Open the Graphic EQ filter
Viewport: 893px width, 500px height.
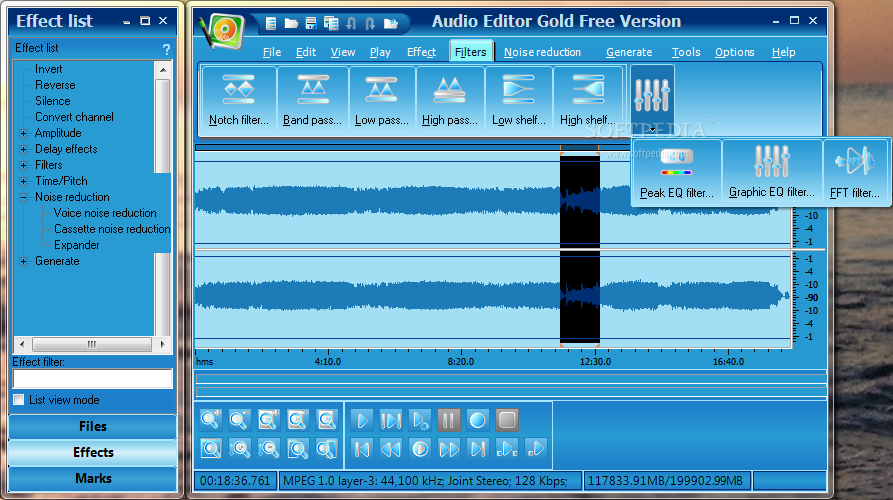(x=772, y=173)
